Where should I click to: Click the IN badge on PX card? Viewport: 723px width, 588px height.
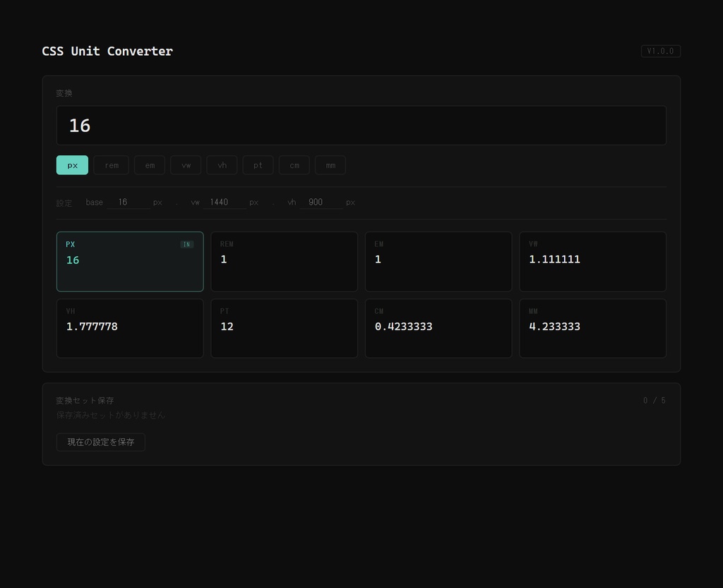(x=186, y=244)
